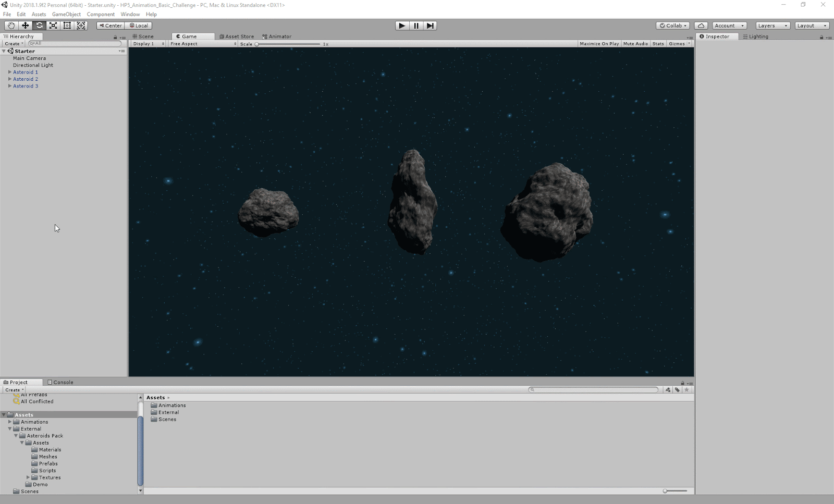Click the Step frame button
Image resolution: width=834 pixels, height=504 pixels.
click(x=430, y=26)
